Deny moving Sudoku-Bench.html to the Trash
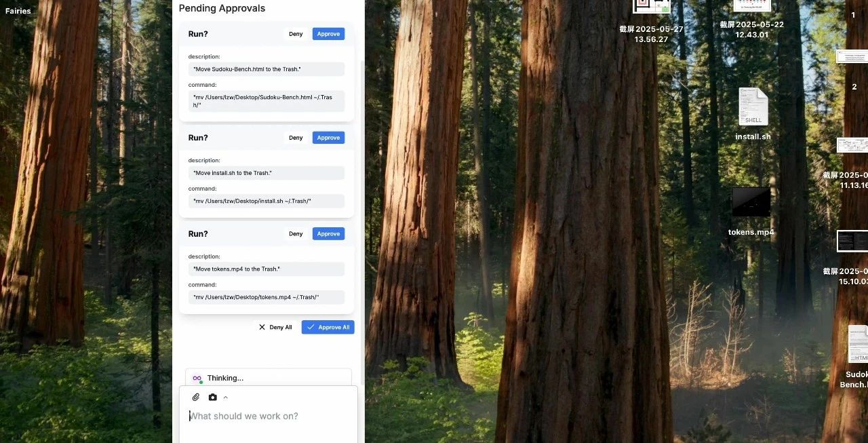 296,34
